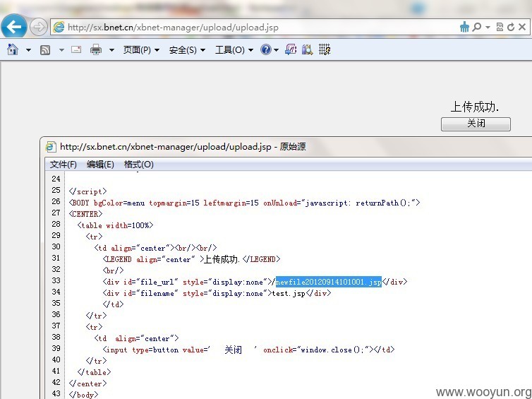The height and width of the screenshot is (399, 532).
Task: Expand the feeds dropdown arrow
Action: (x=61, y=50)
